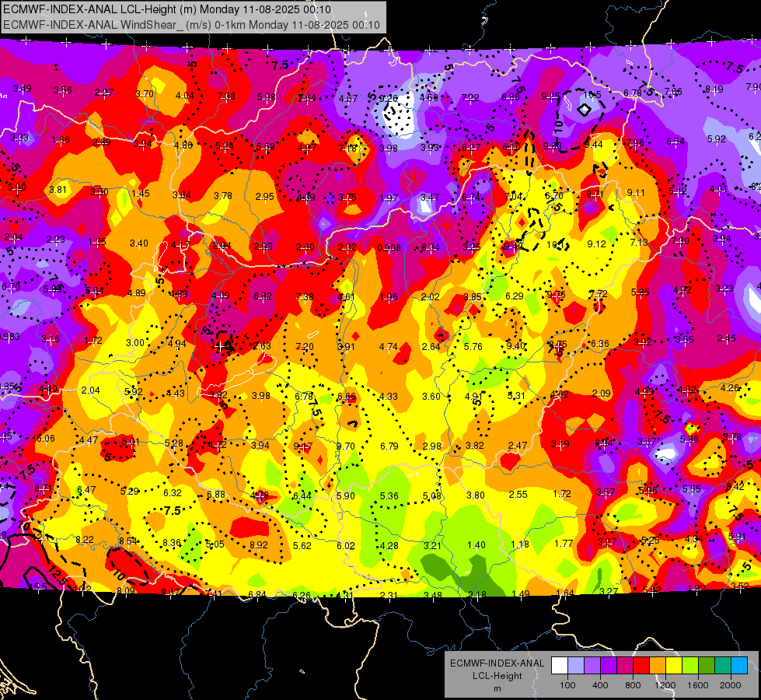Click legend label 1200
The width and height of the screenshot is (761, 700).
pos(665,685)
